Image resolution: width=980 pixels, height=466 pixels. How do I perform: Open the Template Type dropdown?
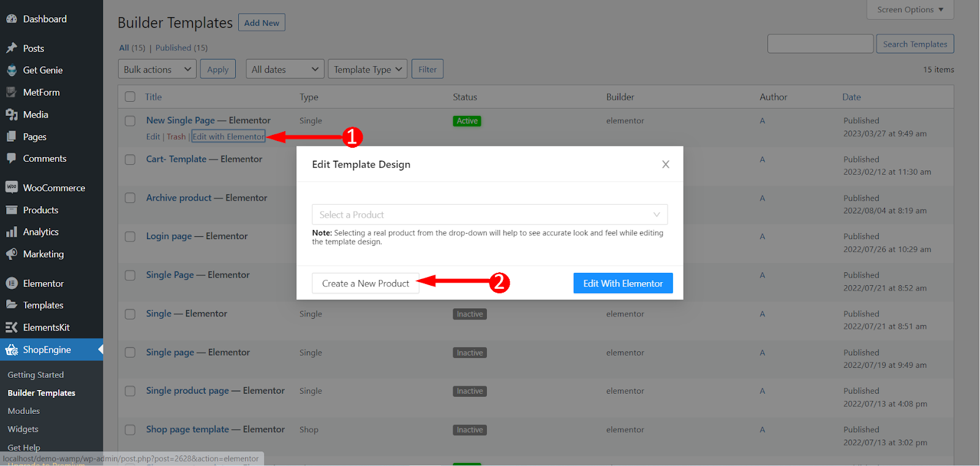tap(368, 69)
